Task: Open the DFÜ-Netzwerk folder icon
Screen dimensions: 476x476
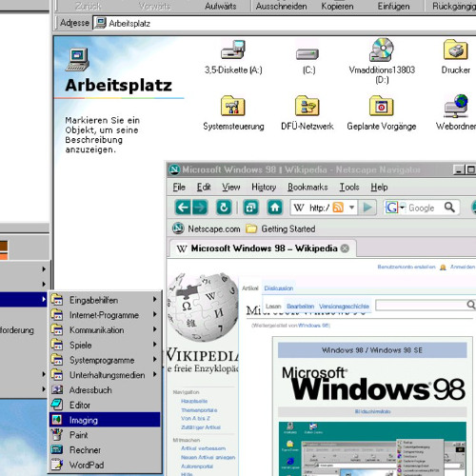Action: pos(307,106)
